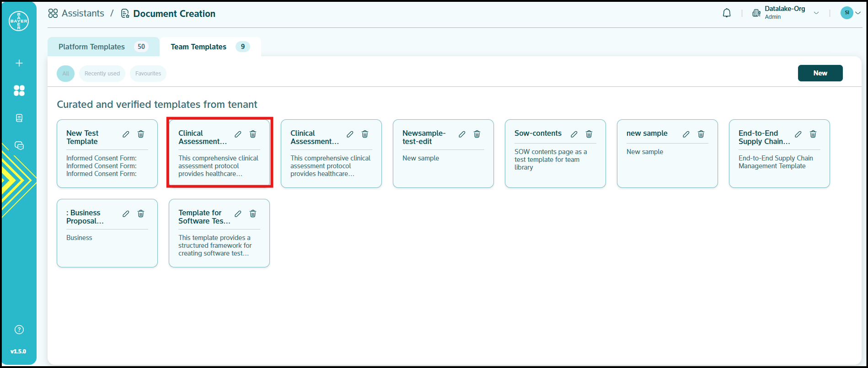This screenshot has height=368, width=868.
Task: Click the Bayer logo
Action: pos(19,21)
